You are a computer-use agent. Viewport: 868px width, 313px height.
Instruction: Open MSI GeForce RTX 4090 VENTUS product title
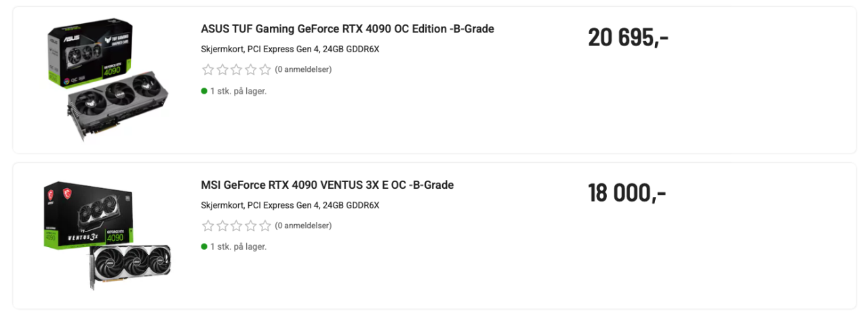pyautogui.click(x=327, y=185)
